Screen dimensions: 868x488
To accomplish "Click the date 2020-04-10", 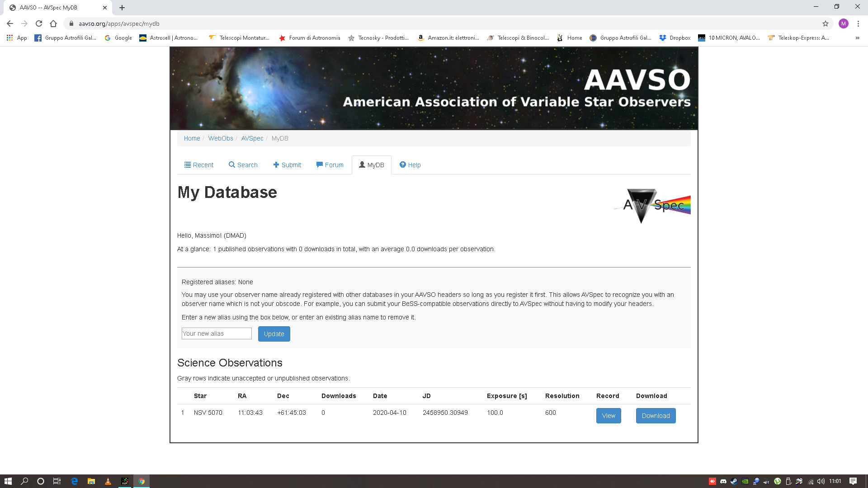I will pyautogui.click(x=390, y=413).
